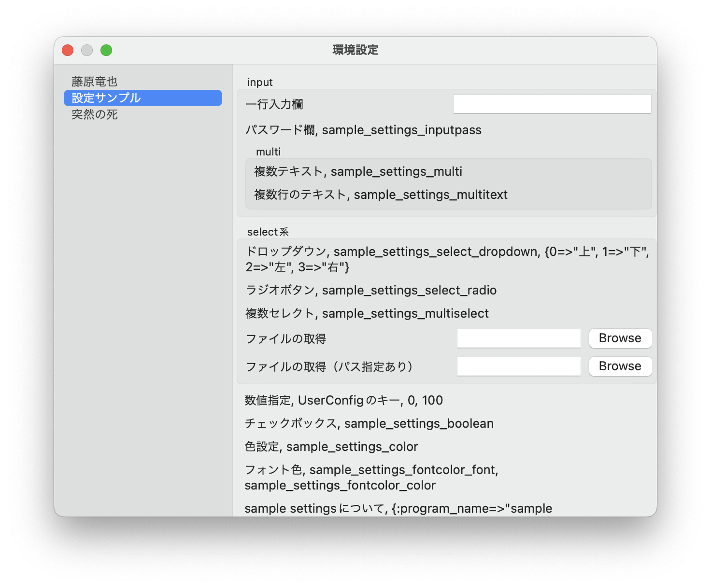Screen dimensions: 711x588
Task: Click the gray minimize window button
Action: [87, 50]
